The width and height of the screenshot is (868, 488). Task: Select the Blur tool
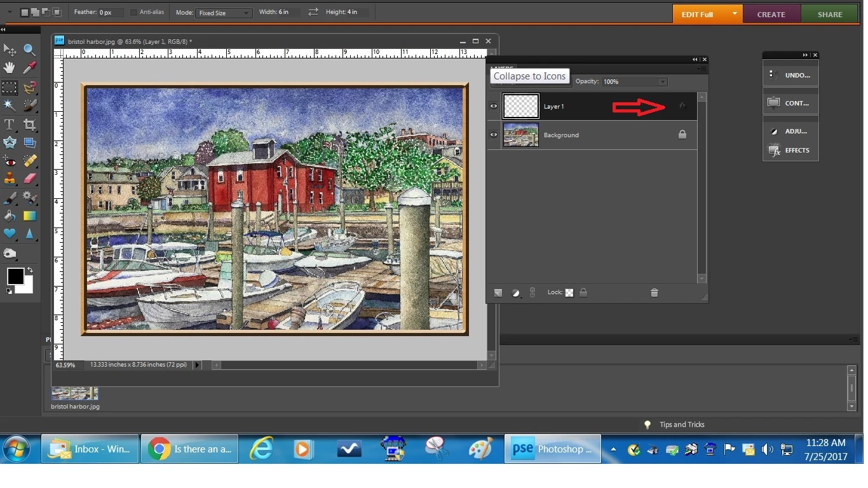pyautogui.click(x=29, y=234)
